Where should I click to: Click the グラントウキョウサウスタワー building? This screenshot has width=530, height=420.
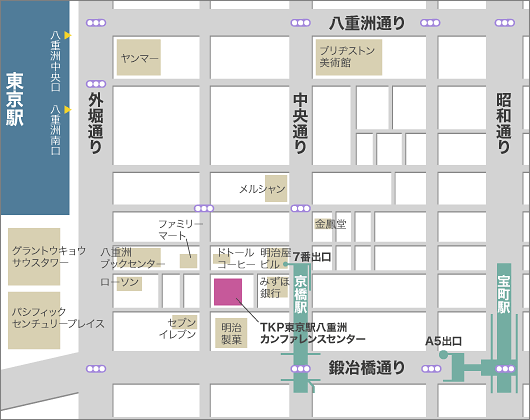pyautogui.click(x=34, y=257)
